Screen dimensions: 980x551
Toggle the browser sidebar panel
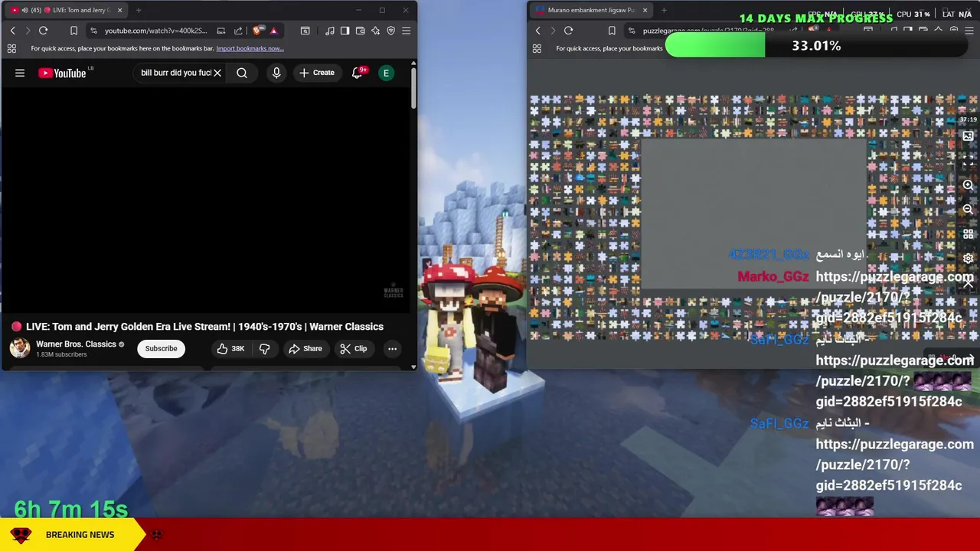(x=345, y=31)
